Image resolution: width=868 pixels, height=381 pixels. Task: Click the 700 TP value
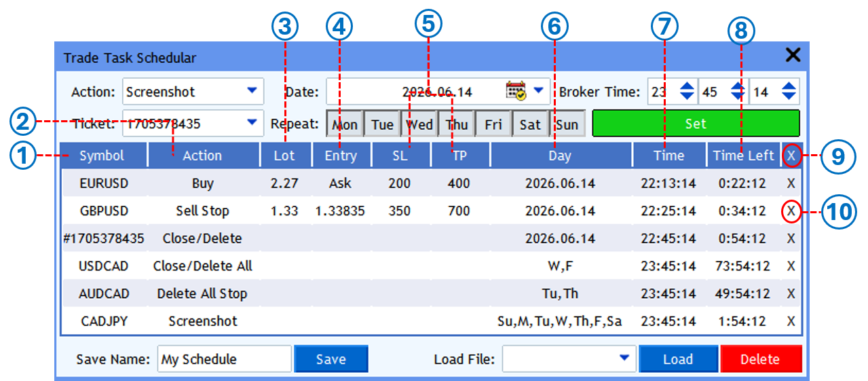[459, 211]
